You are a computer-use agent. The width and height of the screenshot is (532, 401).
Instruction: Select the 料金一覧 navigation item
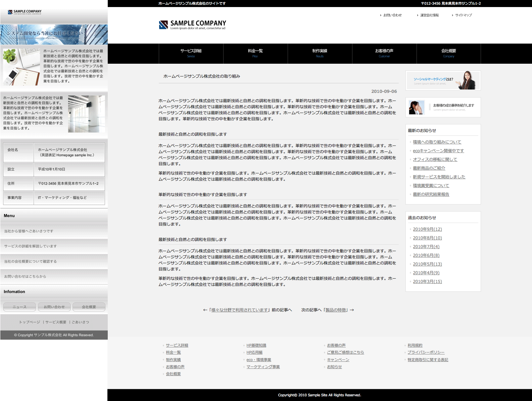pyautogui.click(x=255, y=53)
